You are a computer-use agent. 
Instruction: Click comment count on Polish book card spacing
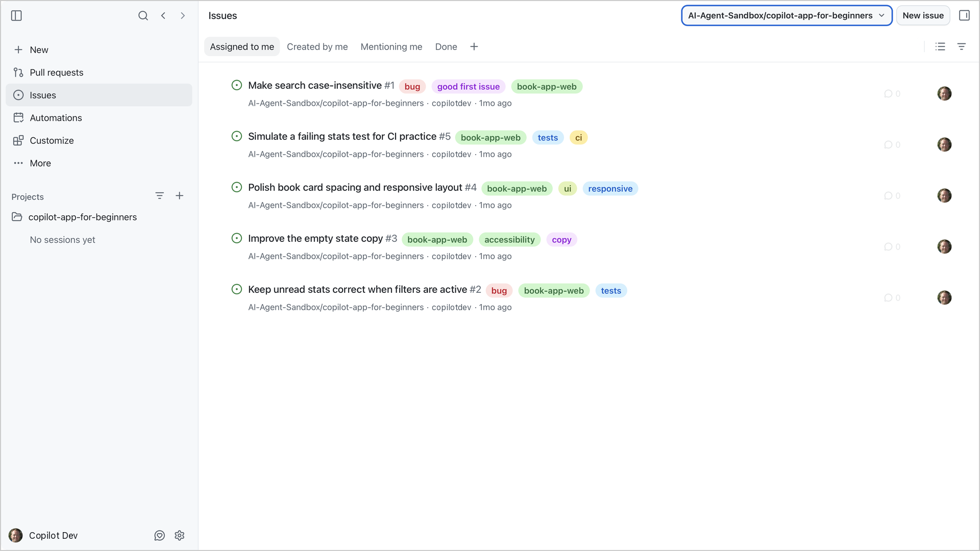coord(892,196)
